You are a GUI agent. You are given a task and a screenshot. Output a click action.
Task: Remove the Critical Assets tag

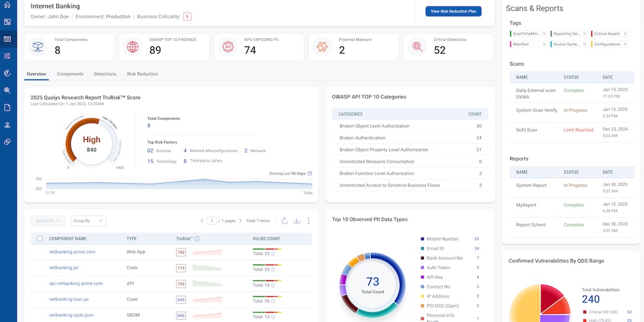pos(625,33)
